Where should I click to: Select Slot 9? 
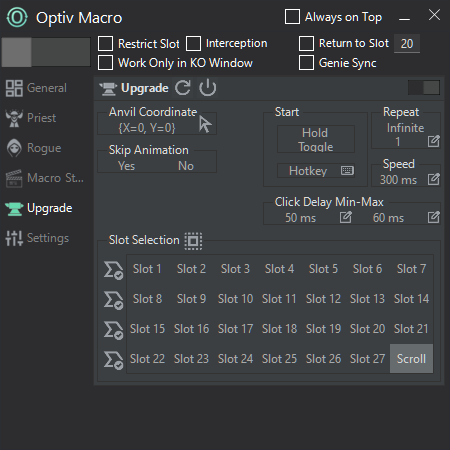click(x=191, y=299)
